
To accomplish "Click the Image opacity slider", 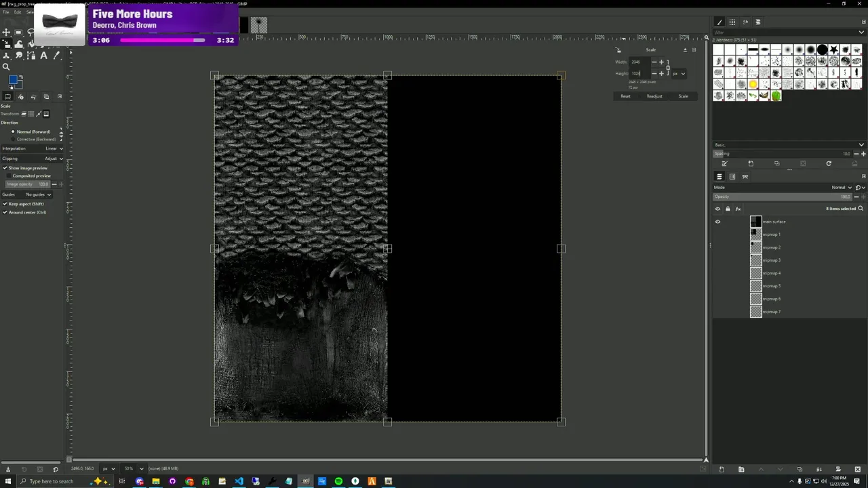I will click(28, 184).
